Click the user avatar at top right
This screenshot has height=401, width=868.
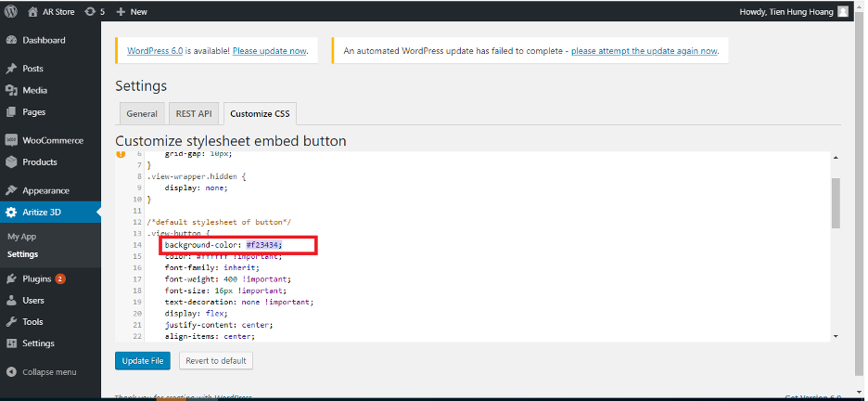pyautogui.click(x=843, y=12)
